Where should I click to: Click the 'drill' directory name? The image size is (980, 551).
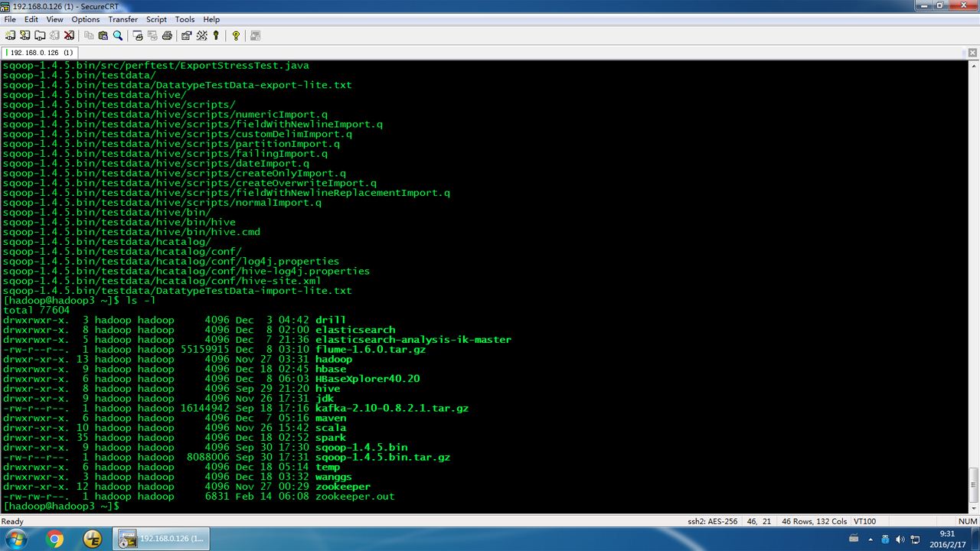click(x=331, y=321)
